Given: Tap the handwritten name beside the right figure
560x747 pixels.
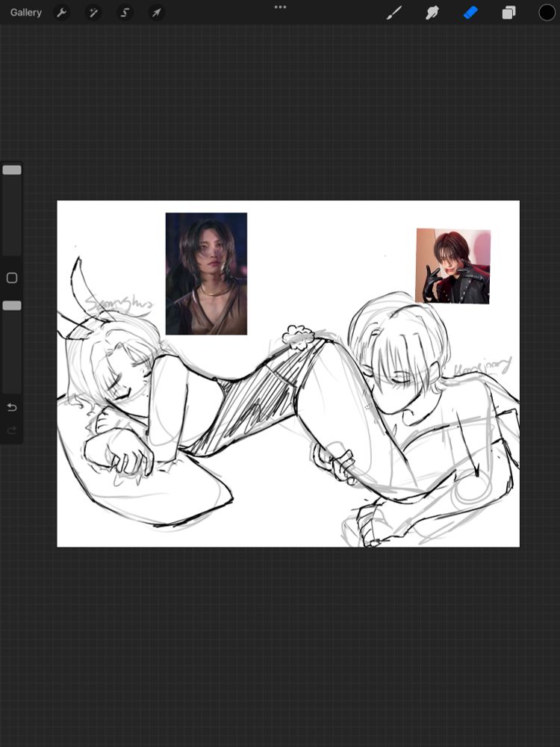Looking at the screenshot, I should pos(483,366).
